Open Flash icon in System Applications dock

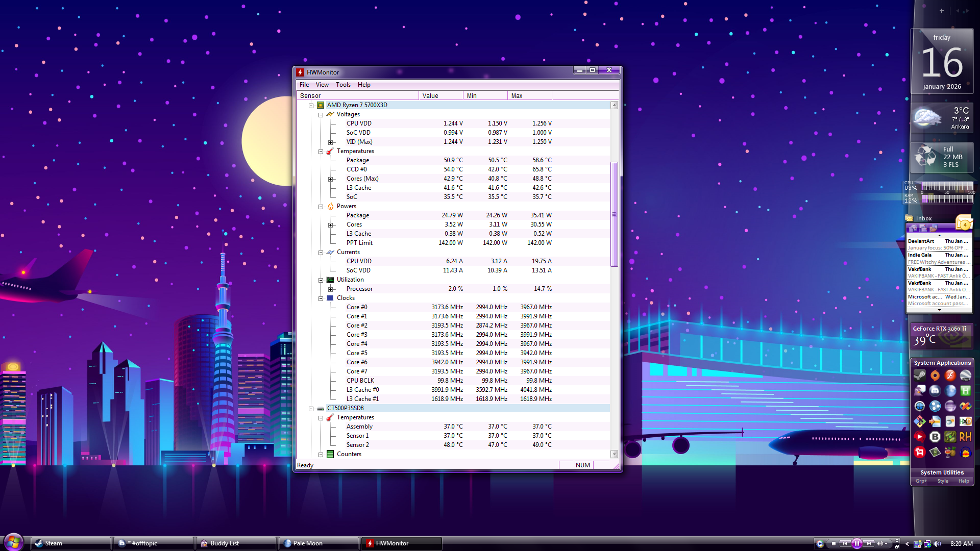(950, 375)
